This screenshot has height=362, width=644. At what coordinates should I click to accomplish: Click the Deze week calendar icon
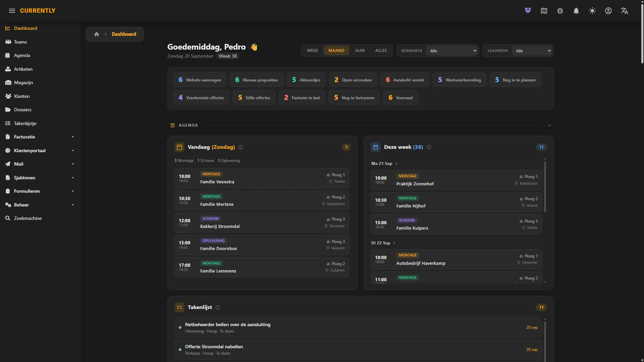click(x=376, y=147)
